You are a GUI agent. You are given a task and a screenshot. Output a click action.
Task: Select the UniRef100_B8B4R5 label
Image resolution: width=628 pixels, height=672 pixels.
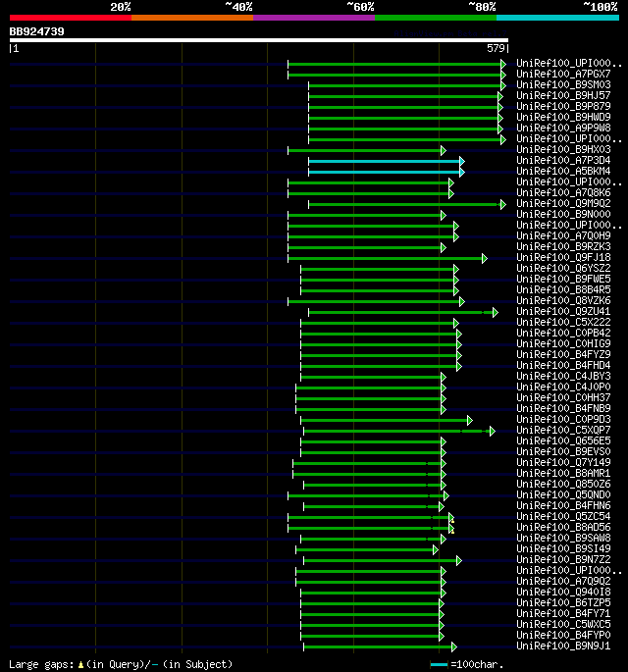pyautogui.click(x=563, y=289)
